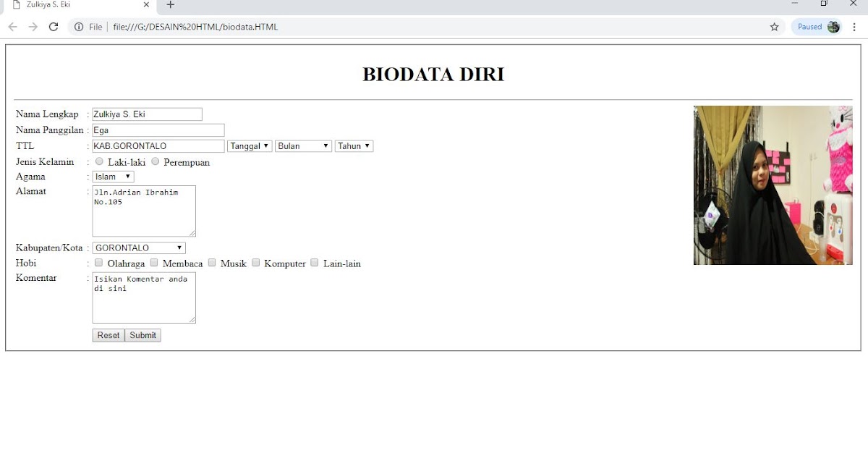Select the Perempuan radio button
The image size is (868, 456).
[155, 161]
